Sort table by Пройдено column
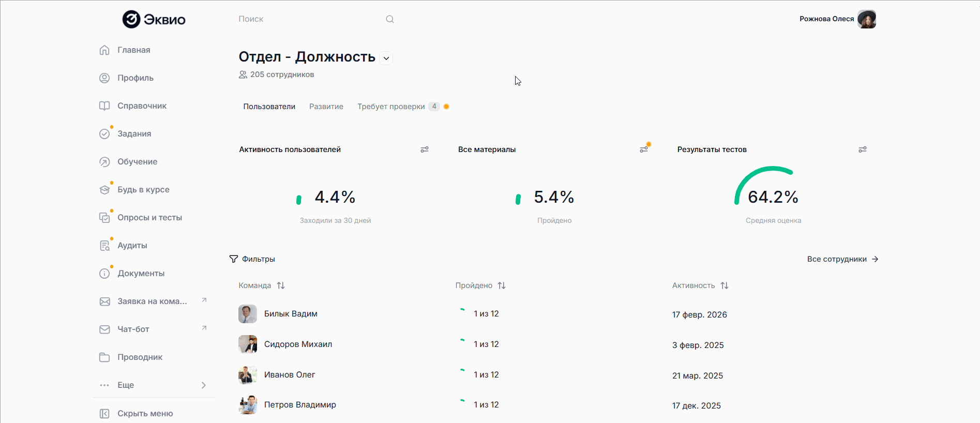Image resolution: width=980 pixels, height=423 pixels. click(502, 285)
